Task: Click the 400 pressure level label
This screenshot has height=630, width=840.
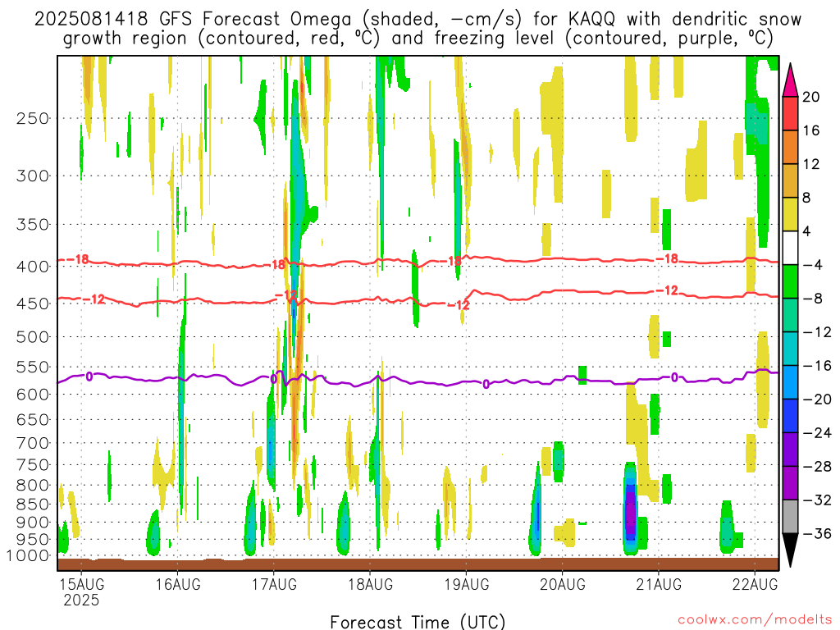Action: (33, 267)
